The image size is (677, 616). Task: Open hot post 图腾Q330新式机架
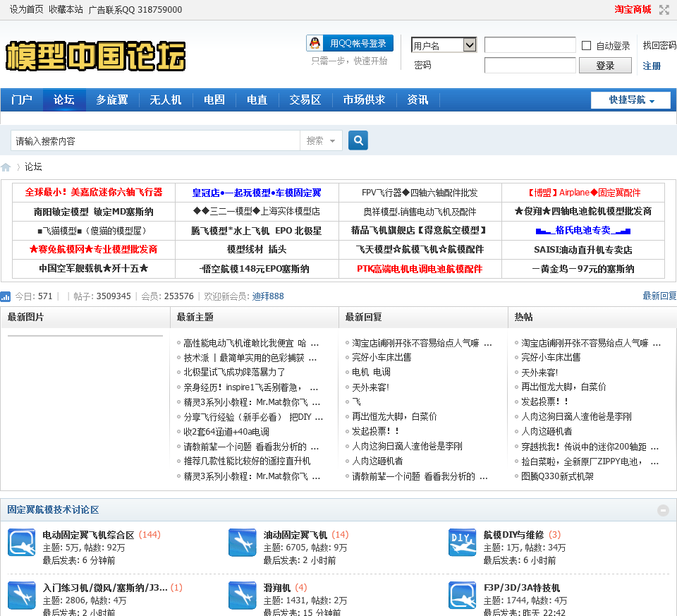pyautogui.click(x=557, y=476)
